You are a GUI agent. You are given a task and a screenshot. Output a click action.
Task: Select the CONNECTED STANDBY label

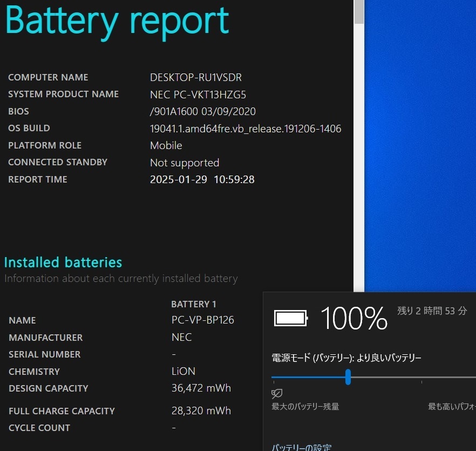(58, 162)
